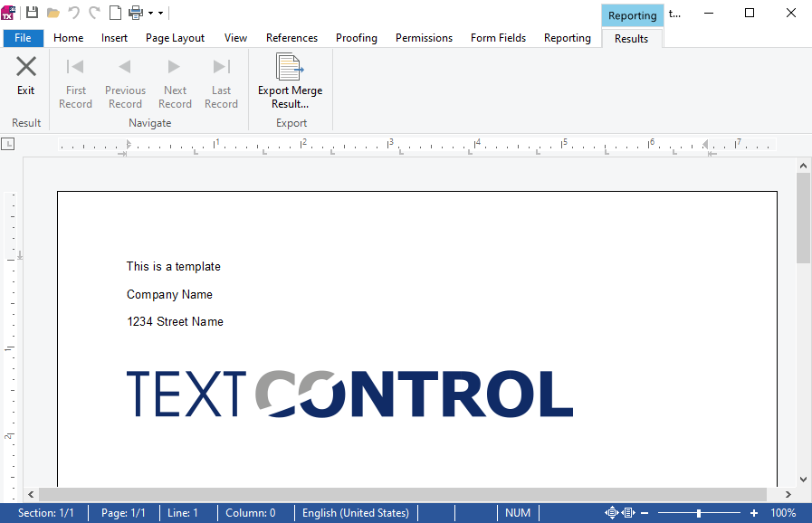
Task: Create a new blank document
Action: pyautogui.click(x=116, y=13)
